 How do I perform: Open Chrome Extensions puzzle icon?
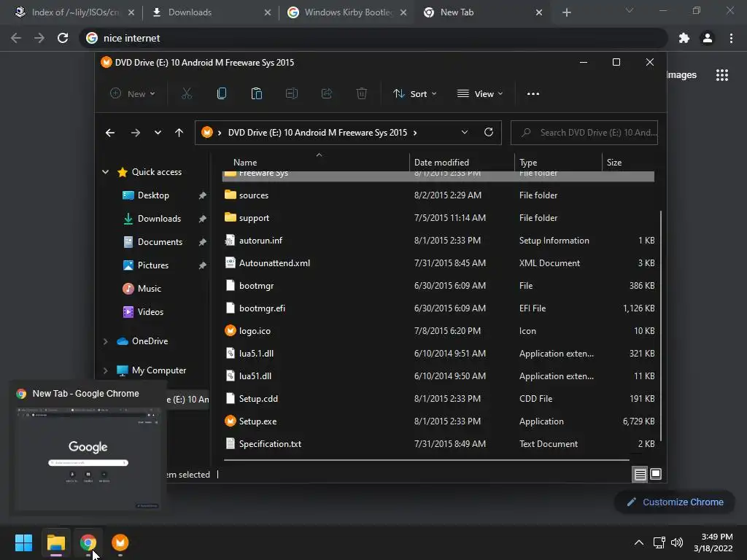pos(684,38)
